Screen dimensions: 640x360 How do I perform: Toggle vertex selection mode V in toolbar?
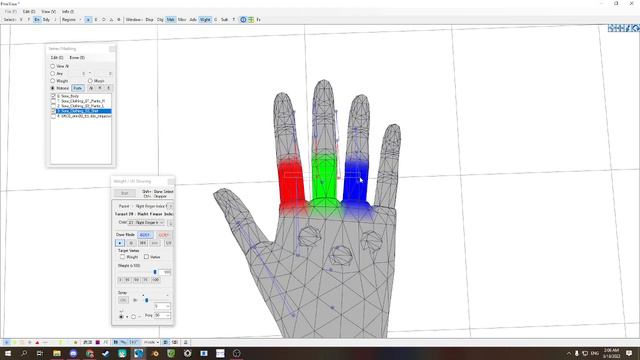pyautogui.click(x=21, y=20)
